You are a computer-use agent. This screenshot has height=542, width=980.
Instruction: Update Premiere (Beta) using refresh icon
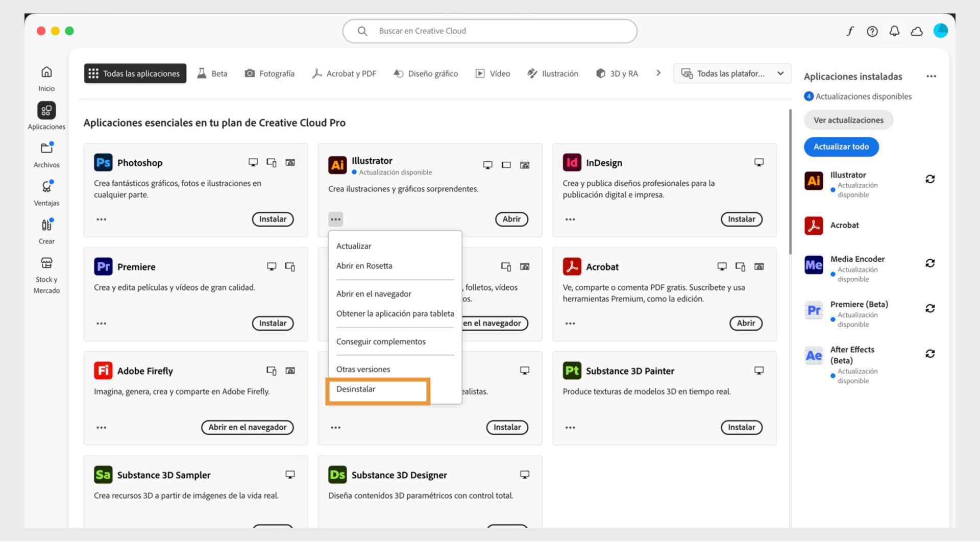tap(930, 308)
